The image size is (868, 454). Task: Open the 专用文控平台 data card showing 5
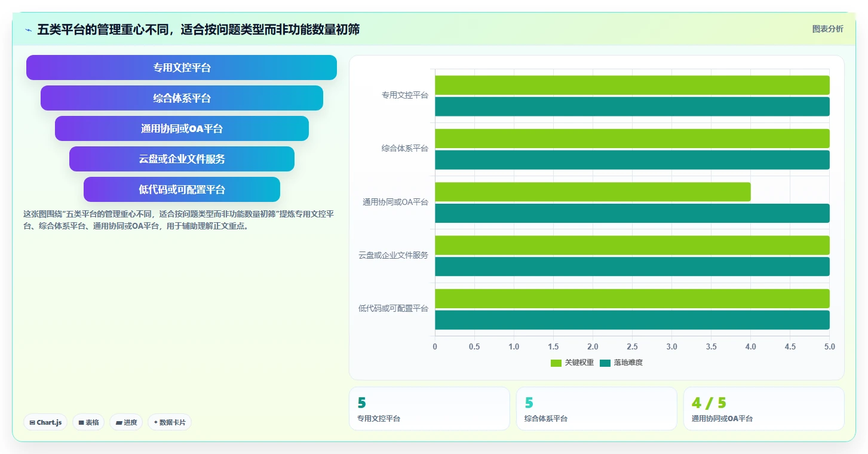click(430, 409)
